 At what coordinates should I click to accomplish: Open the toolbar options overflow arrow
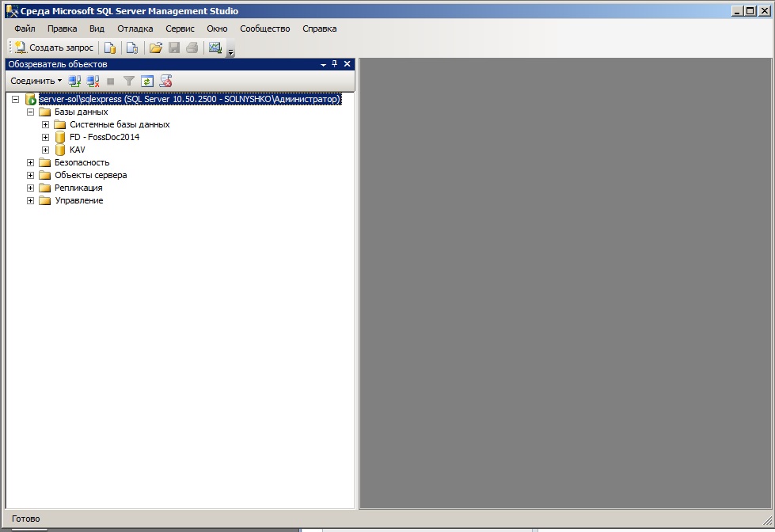(x=230, y=53)
